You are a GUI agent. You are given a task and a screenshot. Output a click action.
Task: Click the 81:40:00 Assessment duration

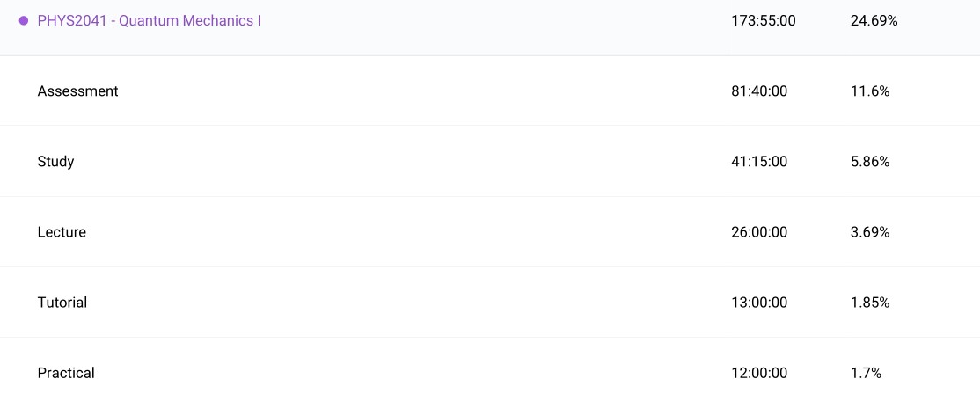tap(759, 91)
